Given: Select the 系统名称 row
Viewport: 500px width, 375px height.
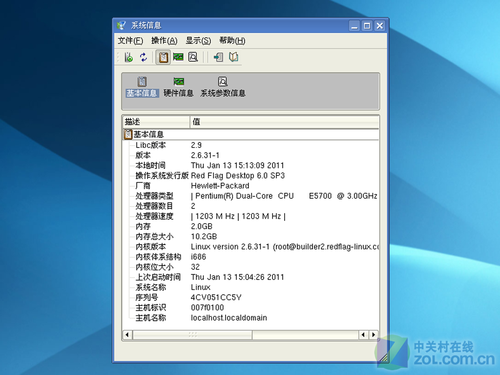Looking at the screenshot, I should coord(251,287).
